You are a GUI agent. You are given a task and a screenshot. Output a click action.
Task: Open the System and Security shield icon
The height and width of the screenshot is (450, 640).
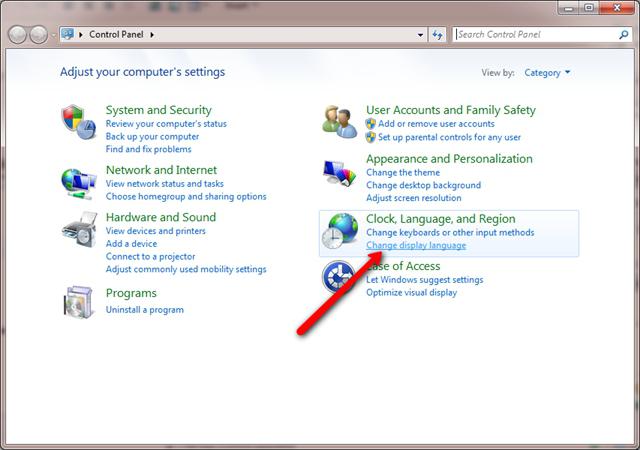pos(78,122)
